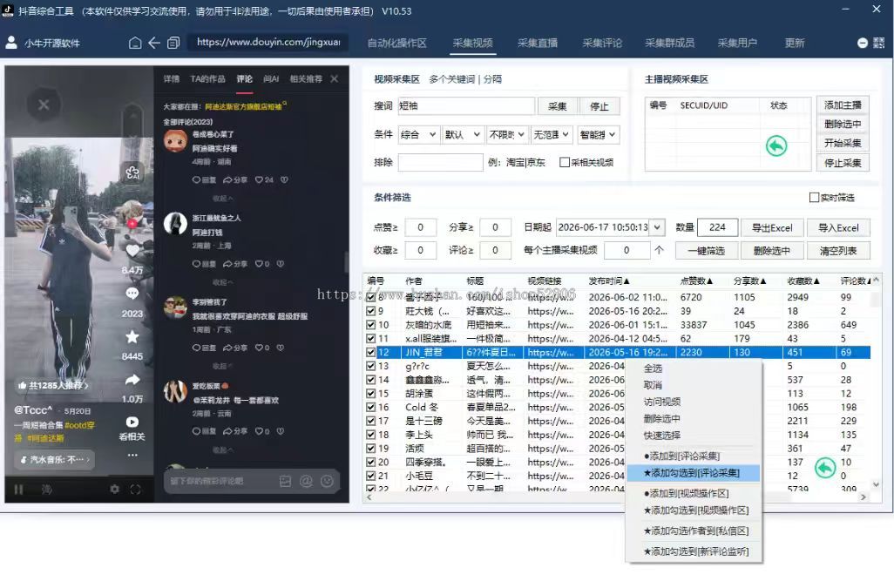The image size is (894, 588).
Task: Click 一键筛选 button
Action: [707, 251]
